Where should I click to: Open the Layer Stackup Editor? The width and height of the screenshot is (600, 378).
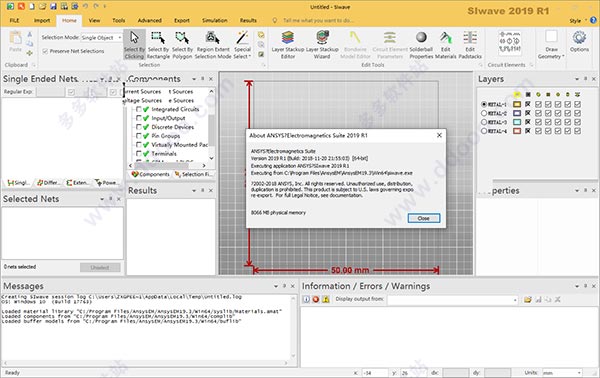(x=288, y=45)
